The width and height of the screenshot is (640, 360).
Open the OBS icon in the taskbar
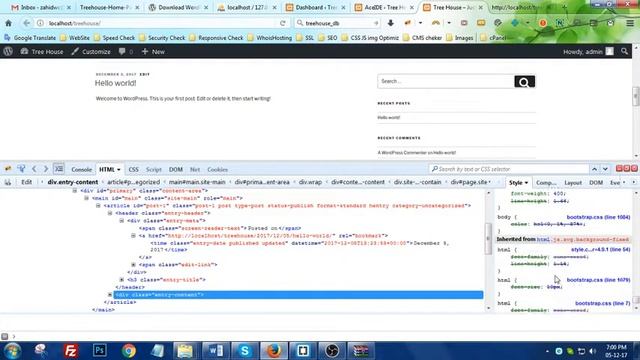coord(332,351)
